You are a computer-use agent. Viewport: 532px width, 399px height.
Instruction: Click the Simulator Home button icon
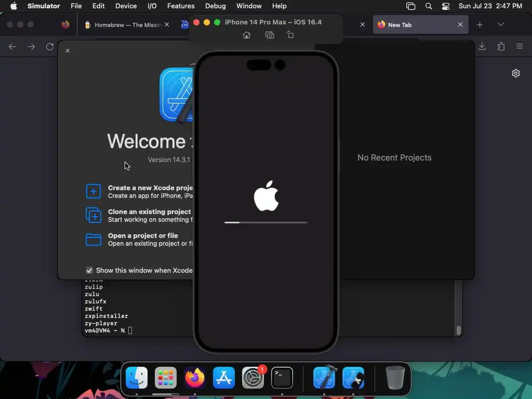point(247,35)
